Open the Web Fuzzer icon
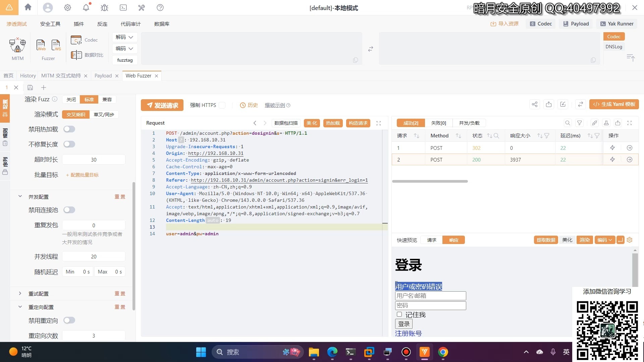 (41, 45)
